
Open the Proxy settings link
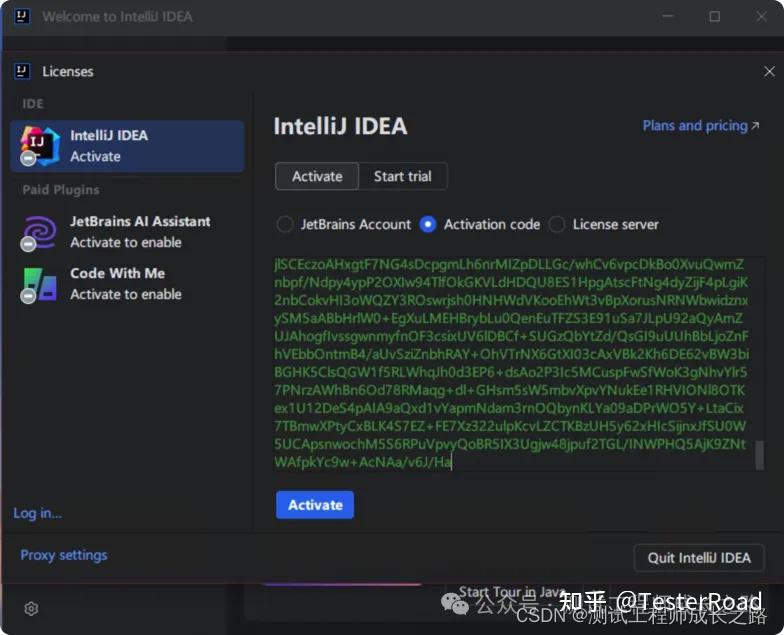click(64, 556)
